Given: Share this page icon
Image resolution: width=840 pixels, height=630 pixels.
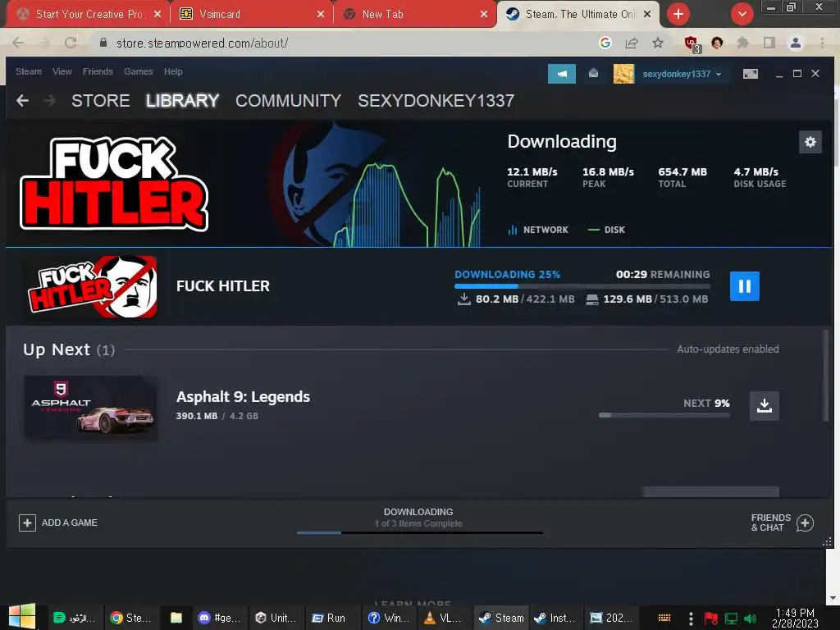Looking at the screenshot, I should click(x=632, y=43).
